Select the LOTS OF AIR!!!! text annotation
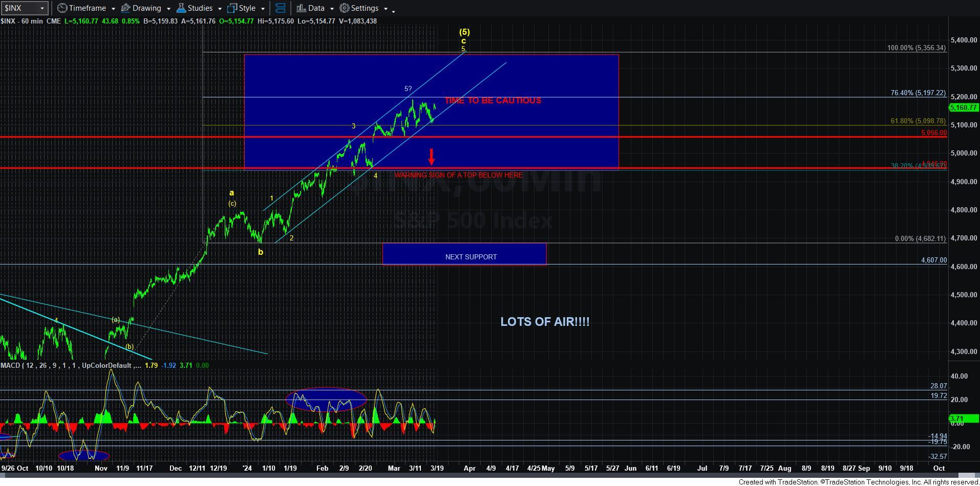 click(545, 322)
